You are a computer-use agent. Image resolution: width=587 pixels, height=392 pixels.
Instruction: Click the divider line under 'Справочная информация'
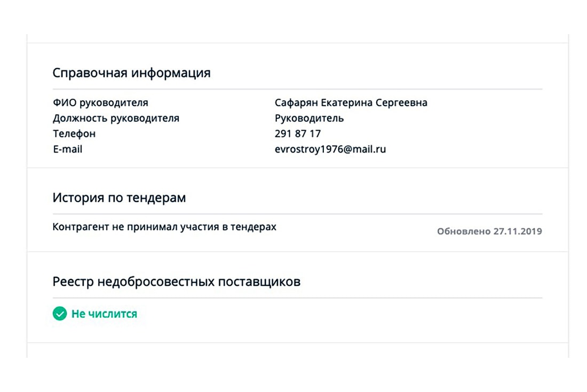click(x=297, y=89)
